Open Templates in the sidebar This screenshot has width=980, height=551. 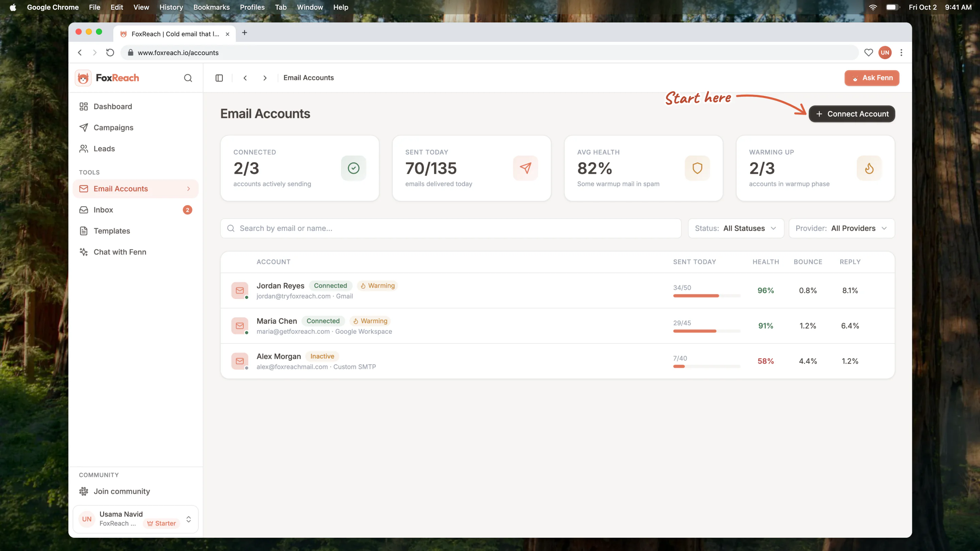[135, 231]
